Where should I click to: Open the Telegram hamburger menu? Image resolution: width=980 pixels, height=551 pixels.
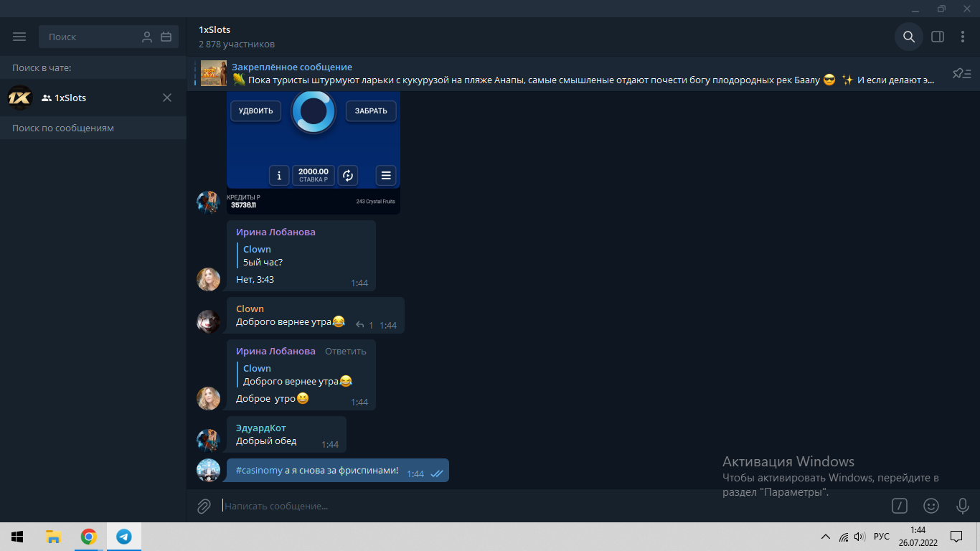(x=19, y=37)
